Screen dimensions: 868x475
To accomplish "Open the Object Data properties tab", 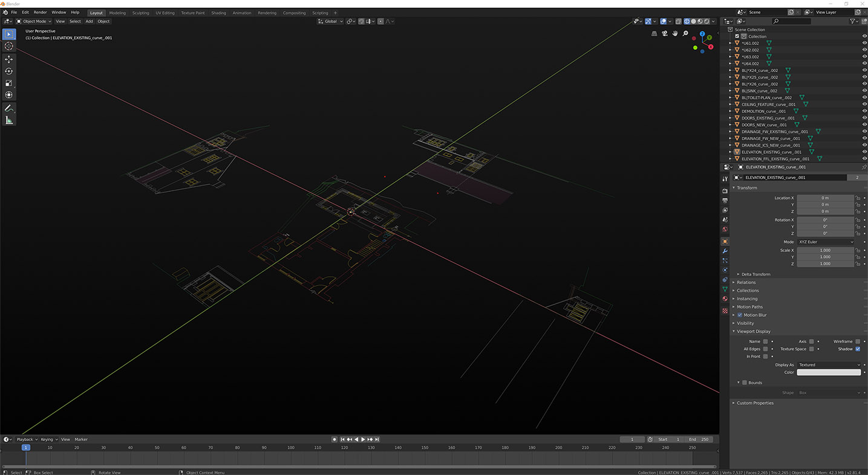I will 725,289.
